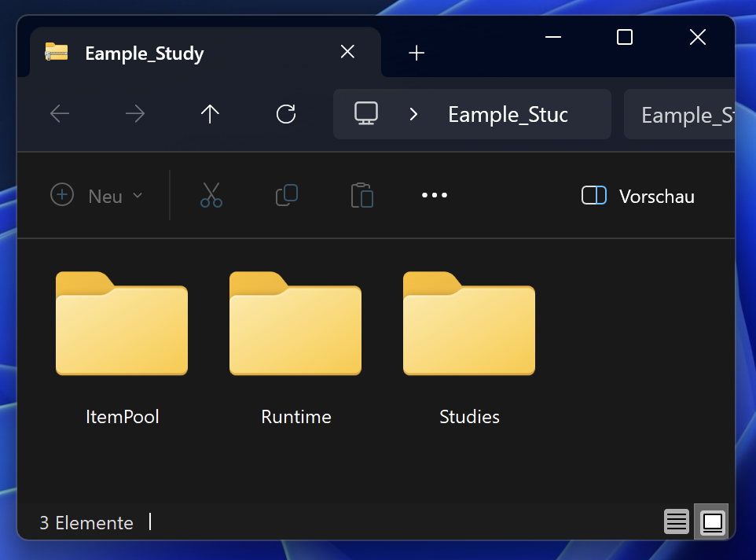Switch to large icons view
The image size is (756, 560).
point(712,522)
